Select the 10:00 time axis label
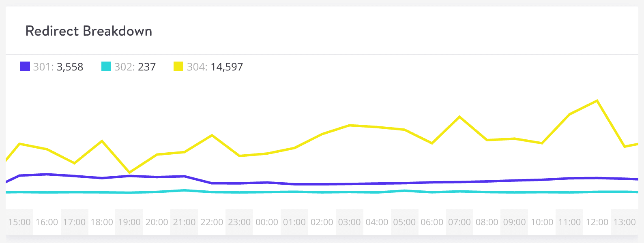This screenshot has height=243, width=644. pos(542,222)
